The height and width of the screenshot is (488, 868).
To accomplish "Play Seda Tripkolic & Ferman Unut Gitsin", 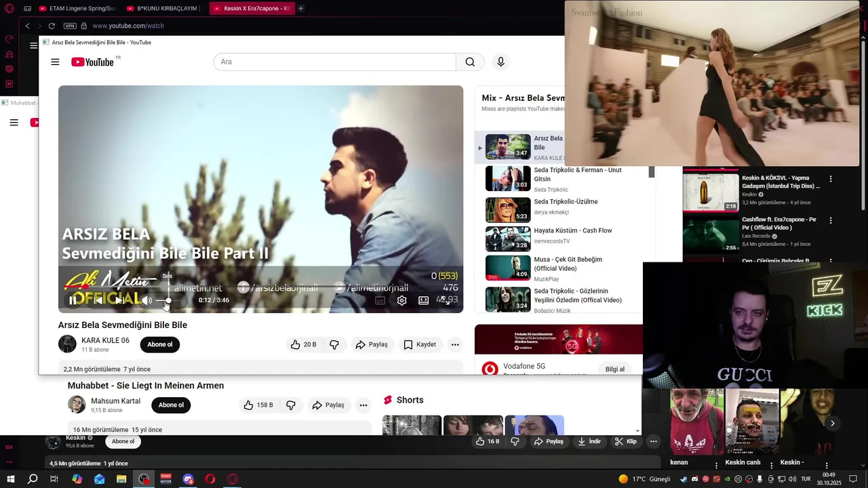I will coord(561,179).
